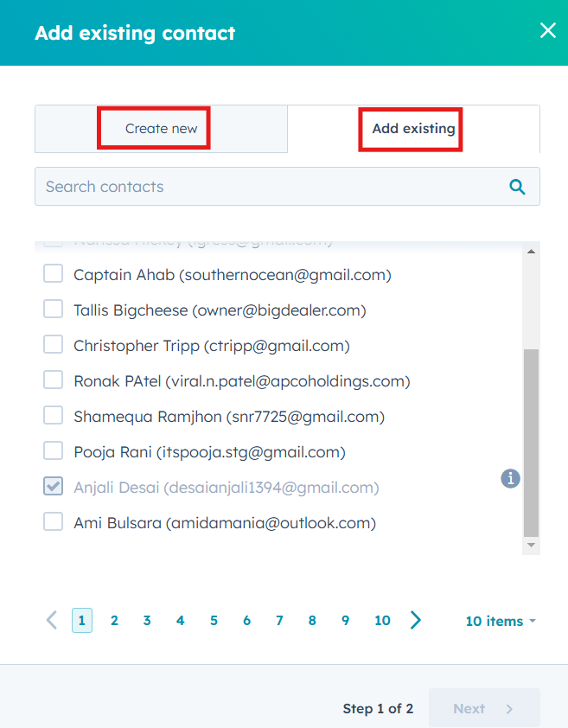Check Christopher Tripp contact checkbox

54,345
